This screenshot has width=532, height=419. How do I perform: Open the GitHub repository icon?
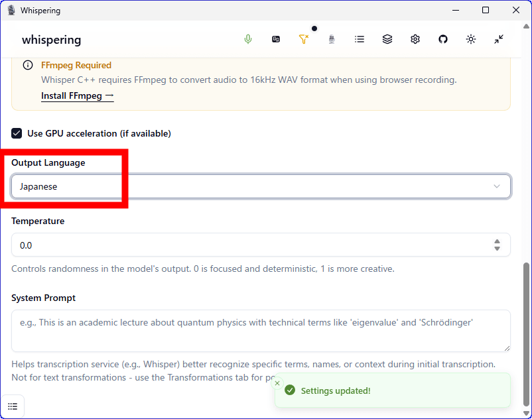pyautogui.click(x=443, y=39)
